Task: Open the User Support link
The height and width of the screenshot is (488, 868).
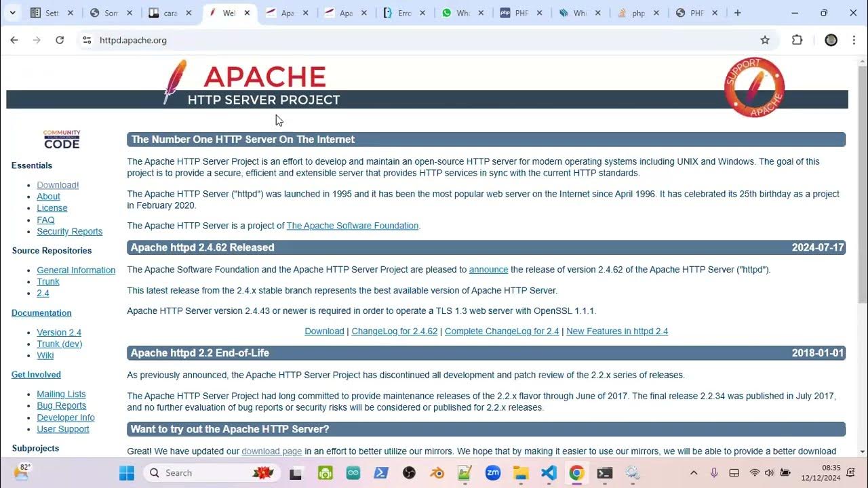Action: tap(63, 429)
